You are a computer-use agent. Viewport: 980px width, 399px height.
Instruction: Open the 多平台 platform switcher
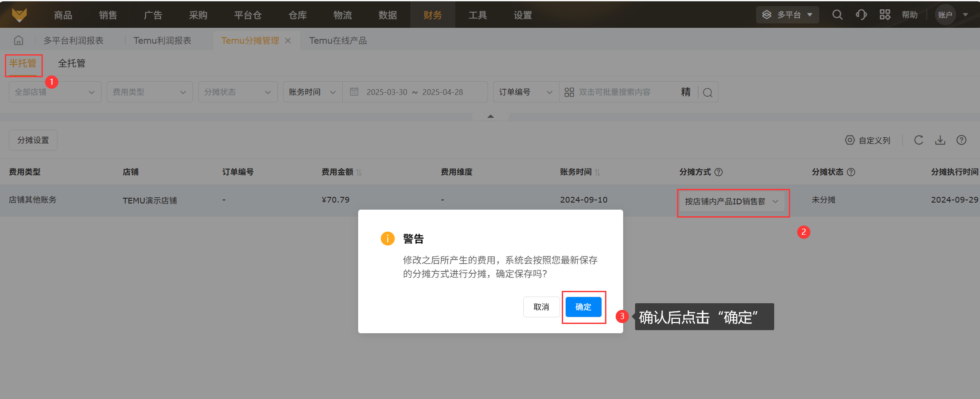tap(787, 15)
